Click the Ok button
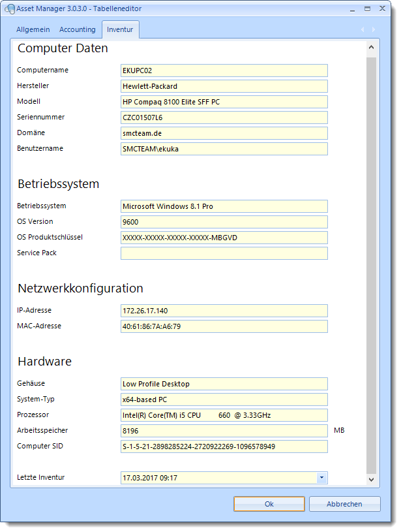The image size is (401, 532). point(269,504)
